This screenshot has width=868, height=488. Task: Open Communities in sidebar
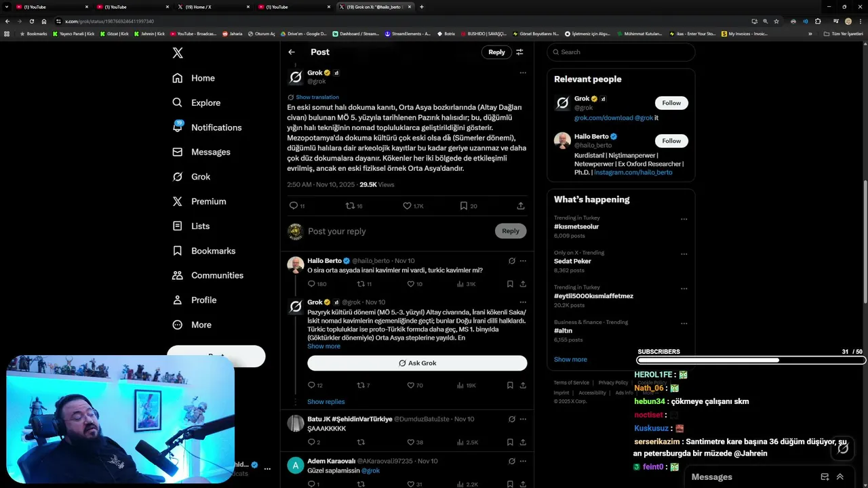point(208,275)
